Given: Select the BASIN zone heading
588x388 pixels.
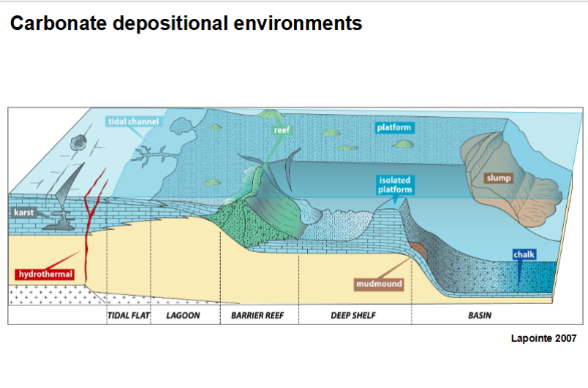Looking at the screenshot, I should point(479,316).
